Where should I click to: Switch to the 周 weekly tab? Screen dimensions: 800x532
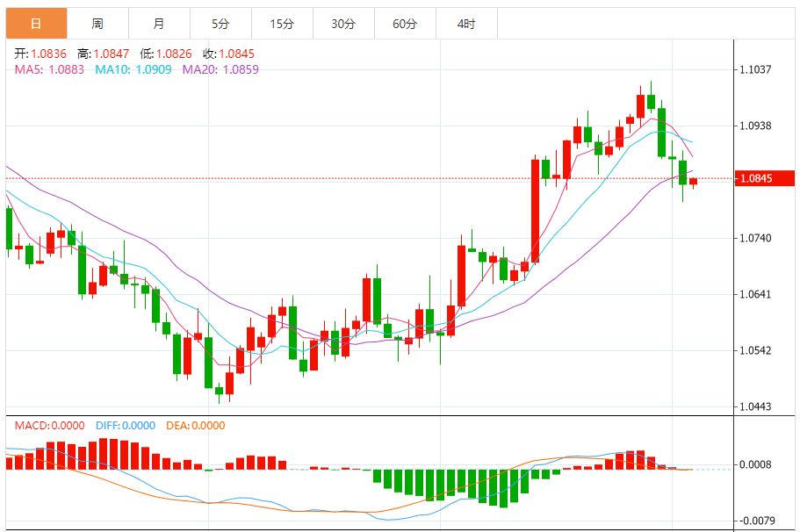97,24
